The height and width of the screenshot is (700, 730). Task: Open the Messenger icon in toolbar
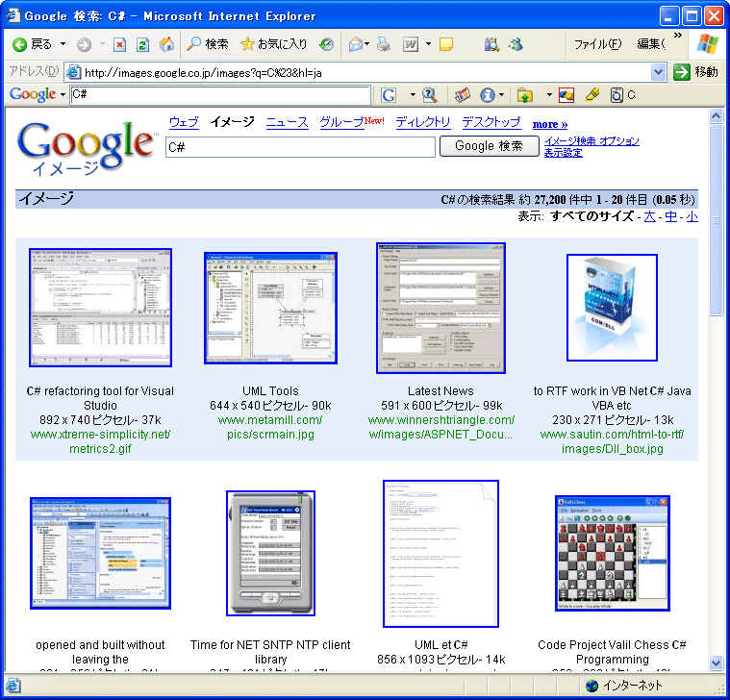(x=516, y=44)
